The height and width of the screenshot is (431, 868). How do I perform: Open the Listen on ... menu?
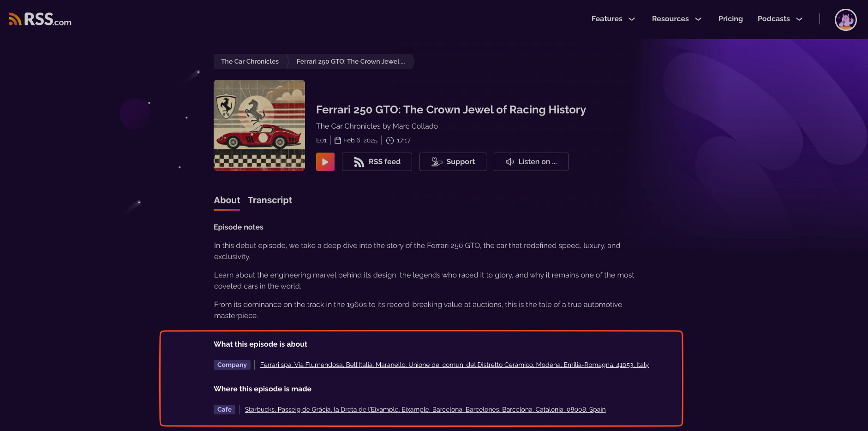531,162
